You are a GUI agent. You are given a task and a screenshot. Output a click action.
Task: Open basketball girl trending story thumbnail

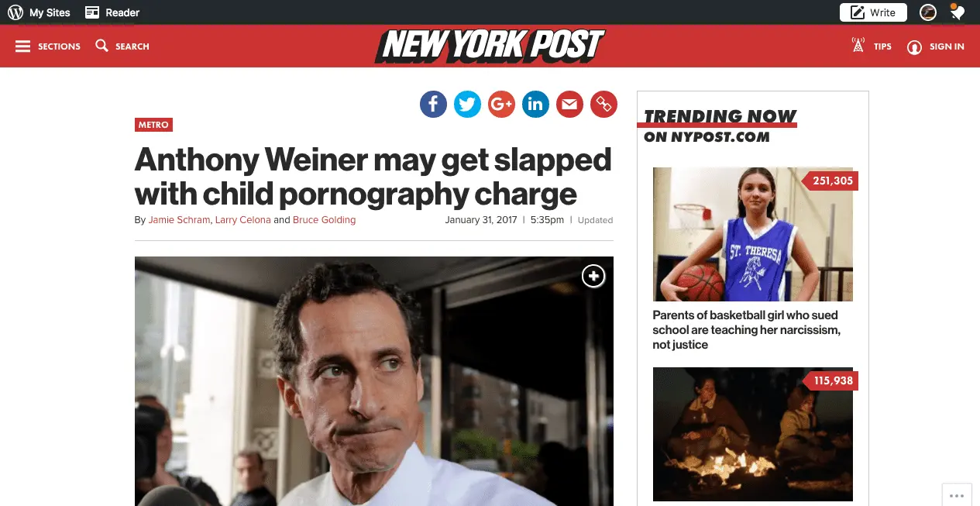click(x=752, y=234)
